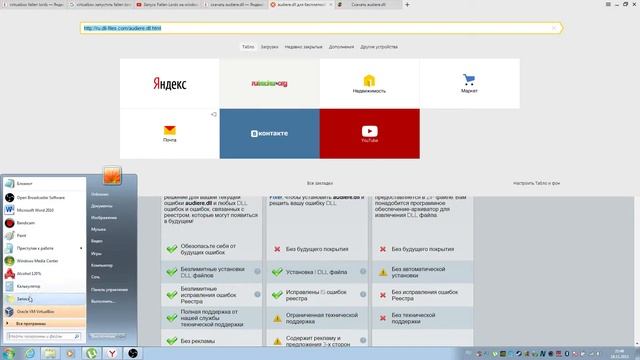Open the YouTube red tile
Viewport: 640px width, 360px height.
tap(369, 134)
